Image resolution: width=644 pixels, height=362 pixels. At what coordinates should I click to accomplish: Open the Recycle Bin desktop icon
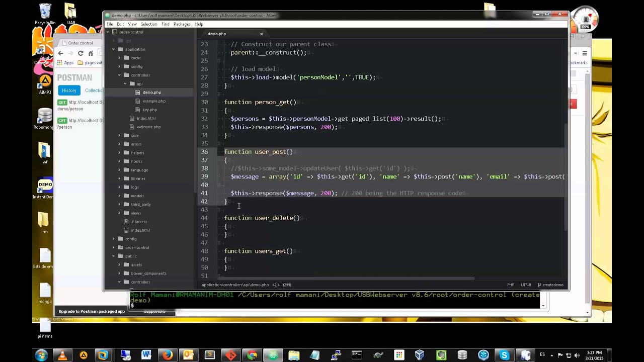(x=45, y=14)
